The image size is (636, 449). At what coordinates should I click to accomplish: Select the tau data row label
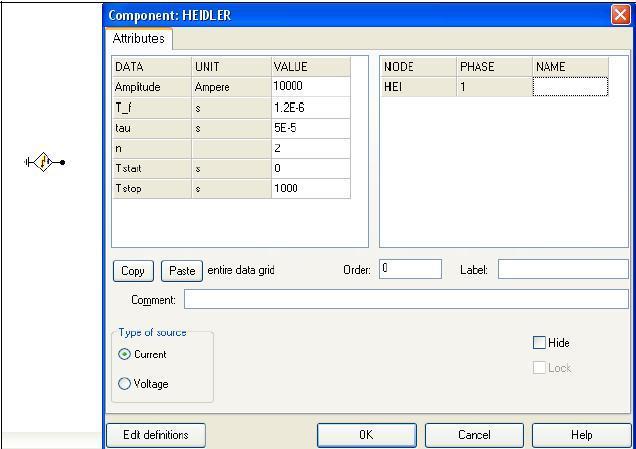coord(151,129)
